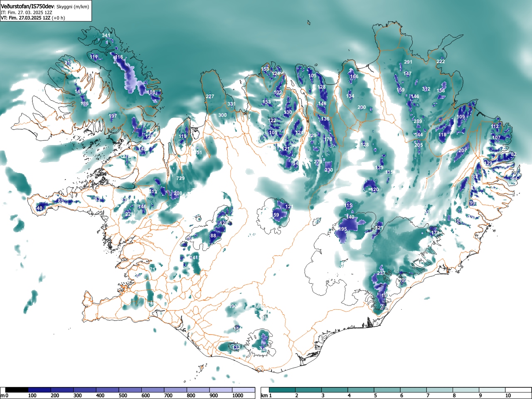The image size is (532, 399).
Task: Click the 190 value in the south
Action: pos(233,306)
